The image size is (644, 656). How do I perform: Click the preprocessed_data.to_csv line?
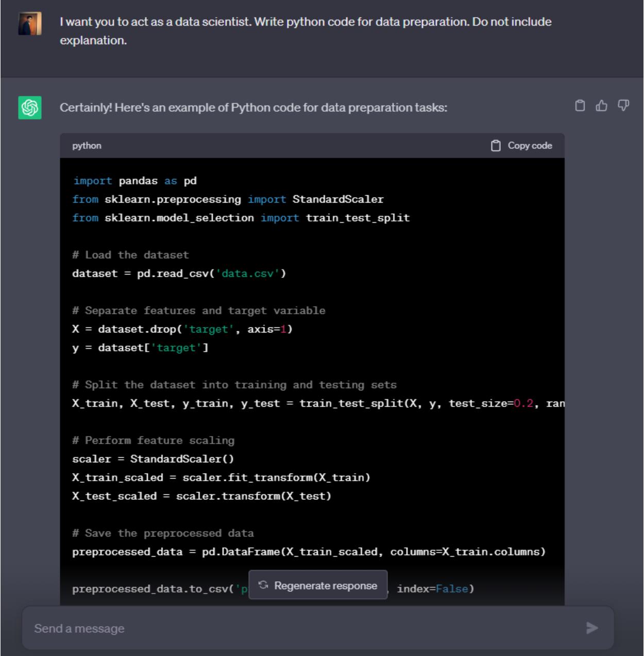coord(273,589)
